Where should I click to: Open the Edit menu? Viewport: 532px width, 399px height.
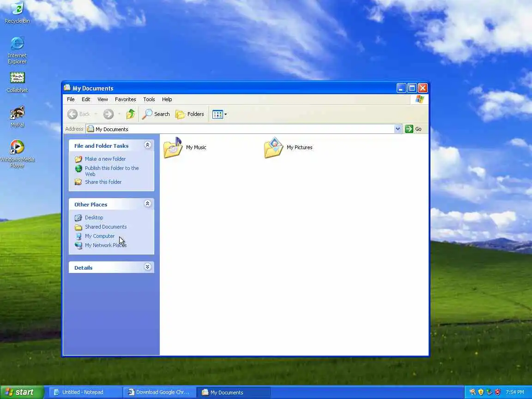click(86, 99)
